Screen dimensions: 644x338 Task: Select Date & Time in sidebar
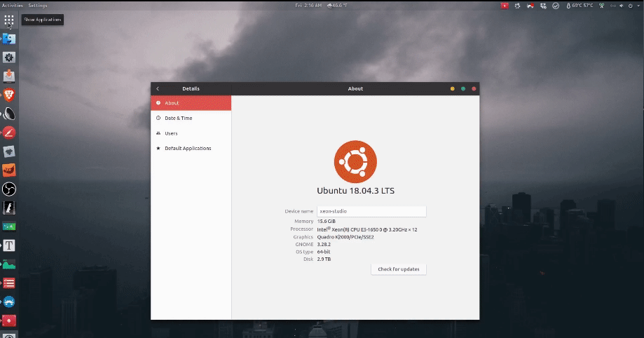(x=191, y=118)
